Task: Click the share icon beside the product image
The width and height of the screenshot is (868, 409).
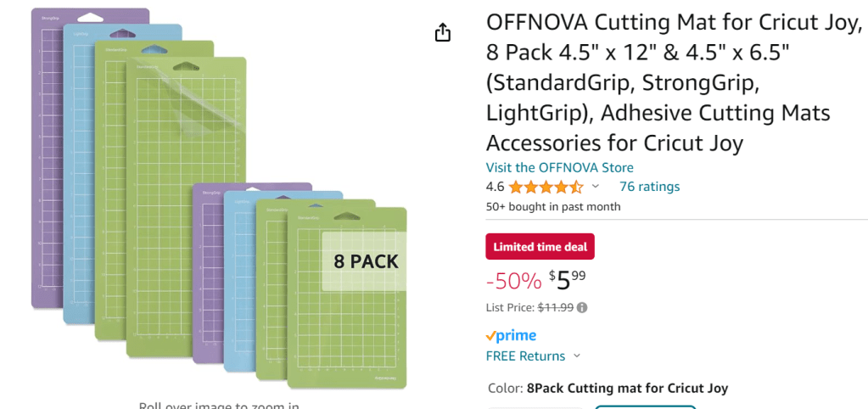Action: 442,33
